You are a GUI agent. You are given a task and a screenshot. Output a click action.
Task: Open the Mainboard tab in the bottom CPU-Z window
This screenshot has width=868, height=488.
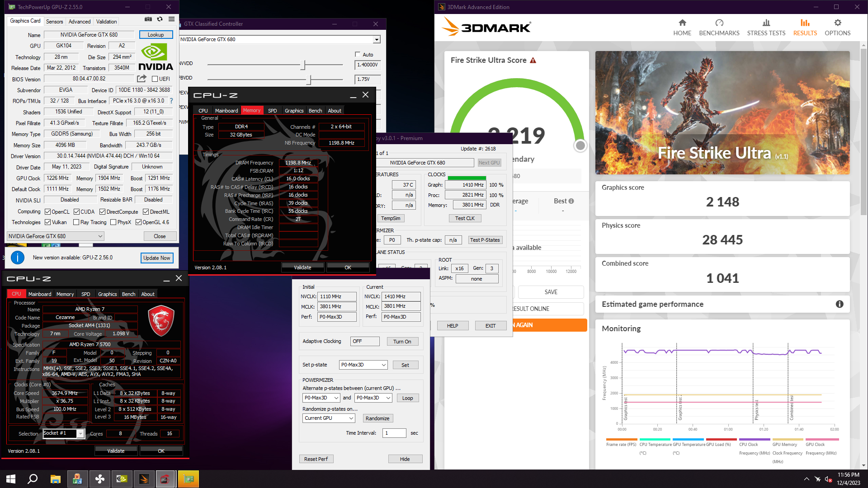(x=40, y=294)
